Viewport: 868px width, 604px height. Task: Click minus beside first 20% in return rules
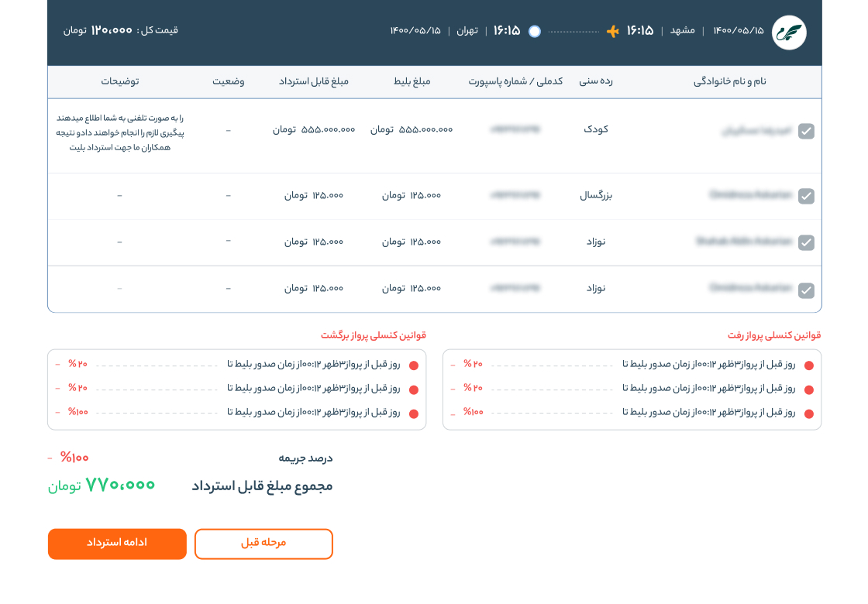click(58, 364)
